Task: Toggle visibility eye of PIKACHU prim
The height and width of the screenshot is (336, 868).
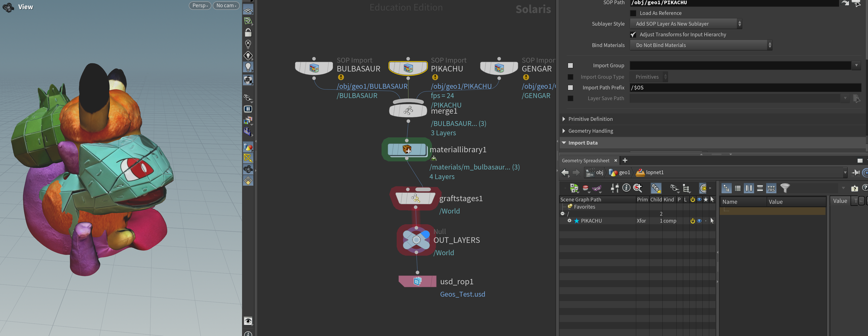Action: (x=699, y=221)
